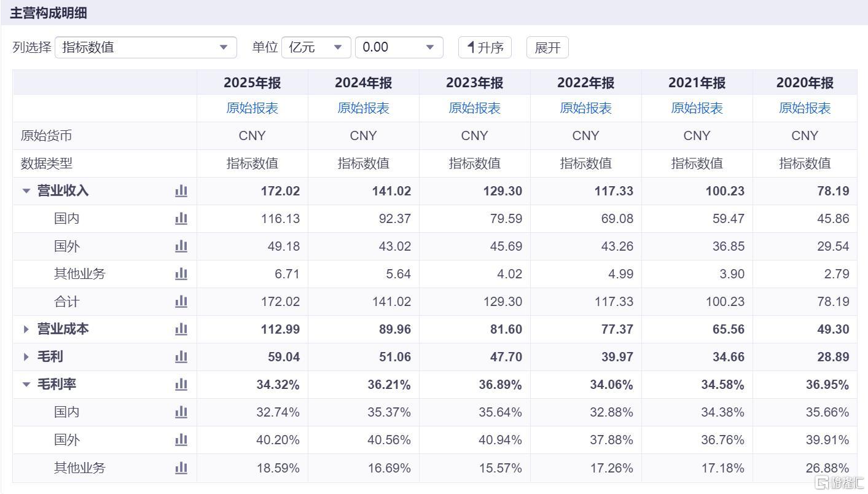Click chart icon beside 国外 revenue row
The height and width of the screenshot is (494, 868).
click(181, 246)
